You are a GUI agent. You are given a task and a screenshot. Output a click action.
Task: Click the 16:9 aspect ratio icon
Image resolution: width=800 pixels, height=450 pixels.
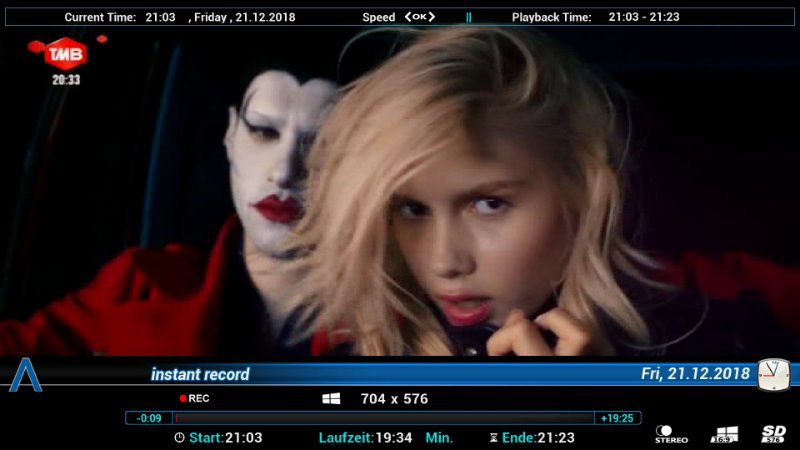[x=724, y=434]
